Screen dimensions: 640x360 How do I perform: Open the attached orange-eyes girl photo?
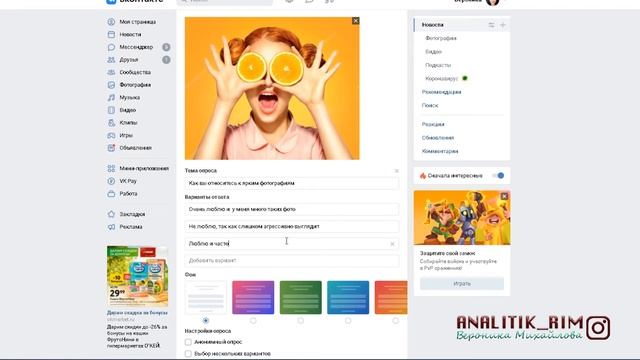tap(272, 88)
